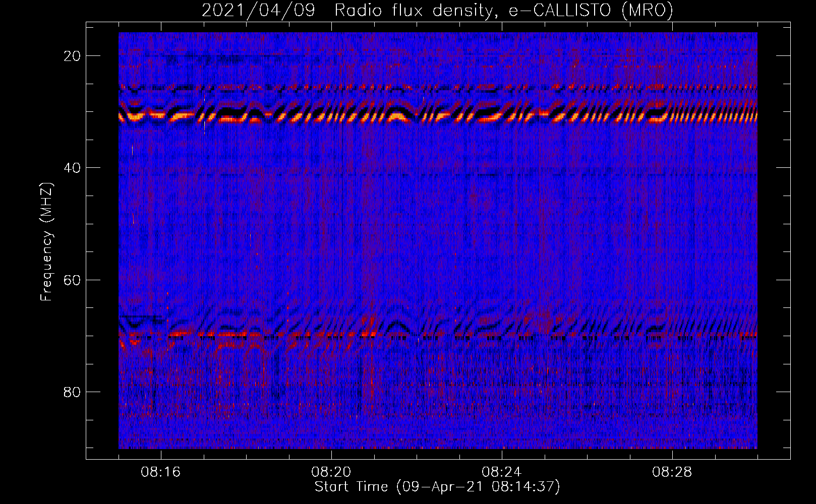This screenshot has height=504, width=816.
Task: Click the 08:28 time tick label
Action: pos(672,472)
